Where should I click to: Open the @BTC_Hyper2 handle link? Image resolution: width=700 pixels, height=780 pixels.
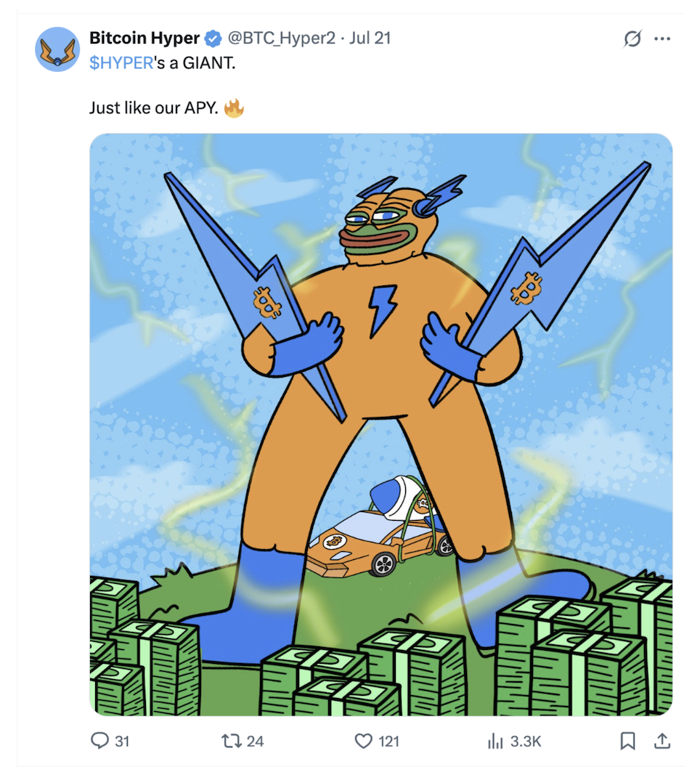point(282,38)
